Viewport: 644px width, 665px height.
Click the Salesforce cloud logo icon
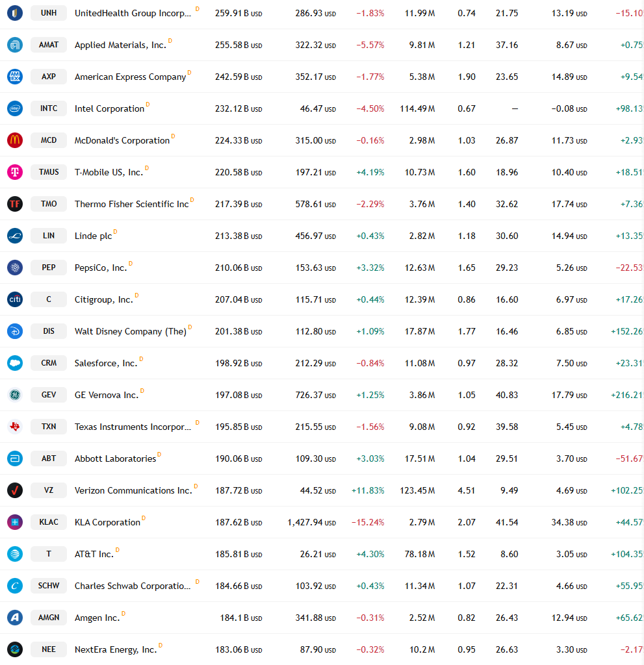point(15,363)
